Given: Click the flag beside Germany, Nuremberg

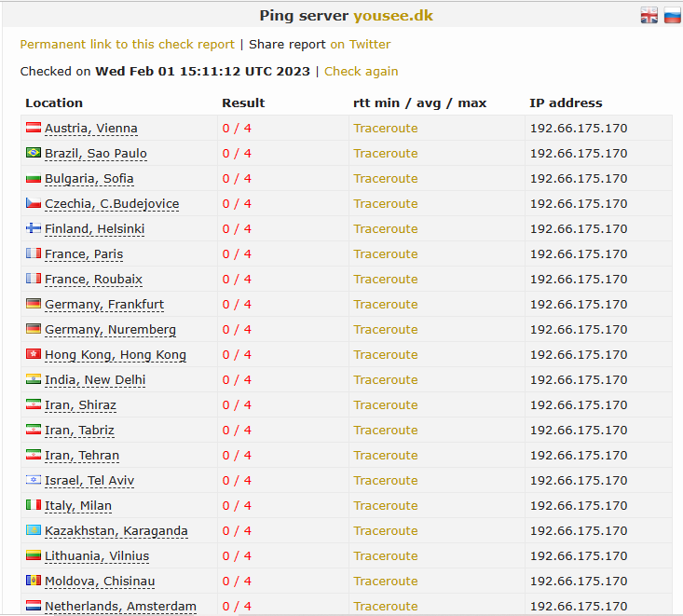Looking at the screenshot, I should pyautogui.click(x=34, y=329).
